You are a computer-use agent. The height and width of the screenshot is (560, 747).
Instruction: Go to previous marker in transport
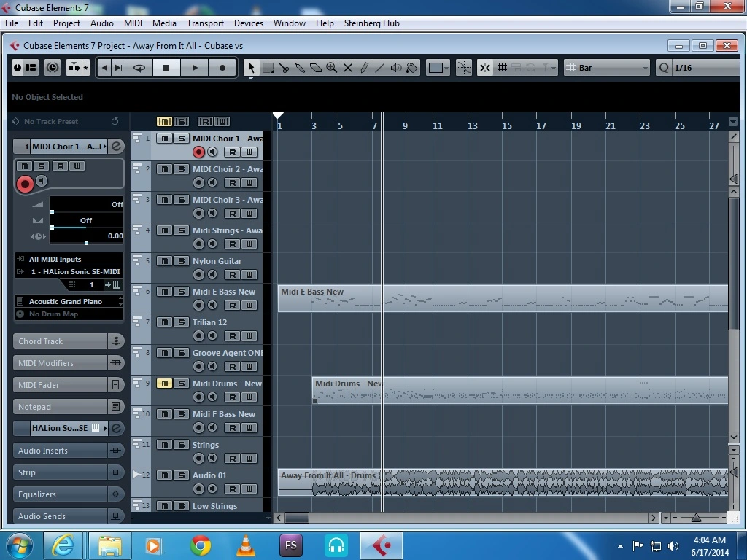pyautogui.click(x=104, y=68)
